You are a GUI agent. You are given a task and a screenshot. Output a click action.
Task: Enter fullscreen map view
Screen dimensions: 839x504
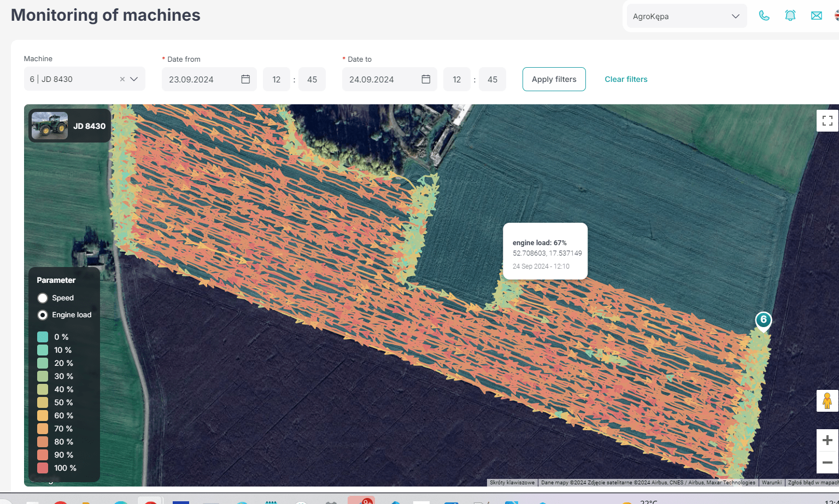point(827,120)
